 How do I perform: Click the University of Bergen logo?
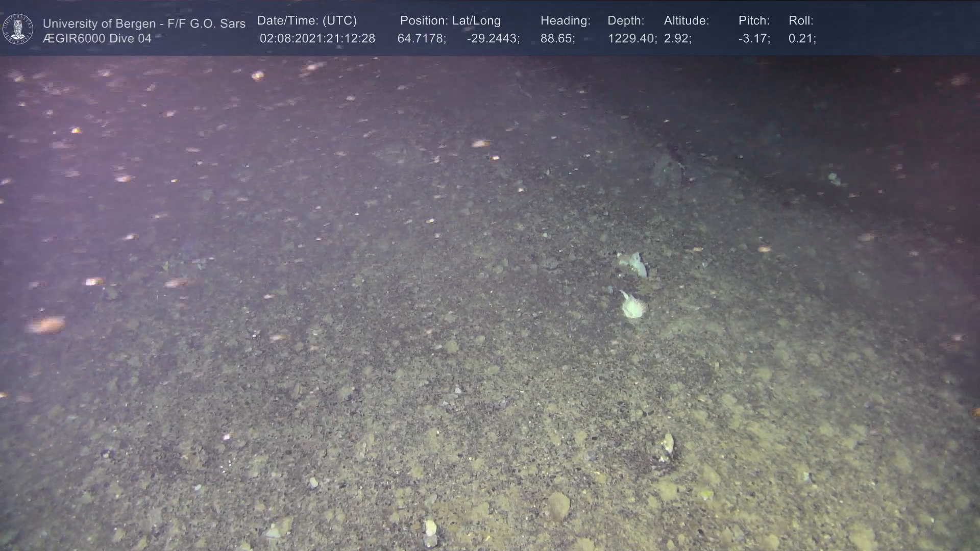(x=18, y=29)
